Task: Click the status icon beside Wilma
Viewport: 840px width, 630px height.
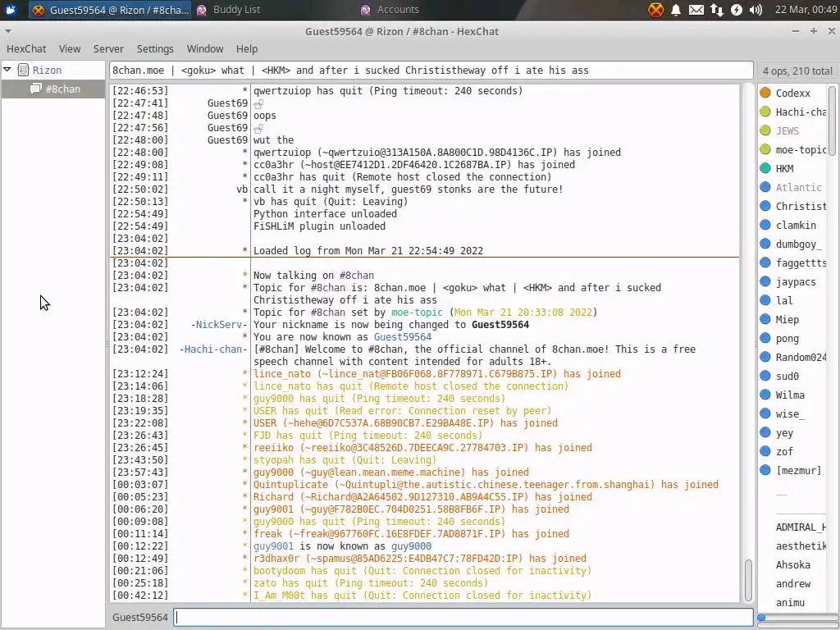Action: pos(765,395)
